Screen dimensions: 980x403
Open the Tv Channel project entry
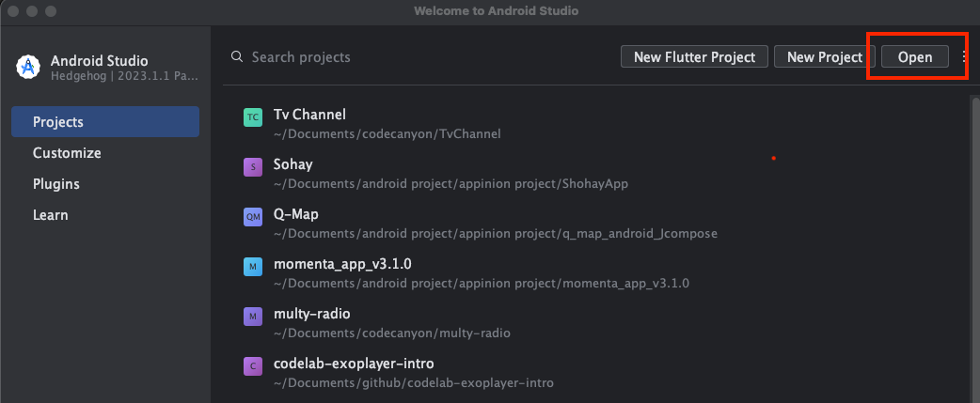click(310, 115)
